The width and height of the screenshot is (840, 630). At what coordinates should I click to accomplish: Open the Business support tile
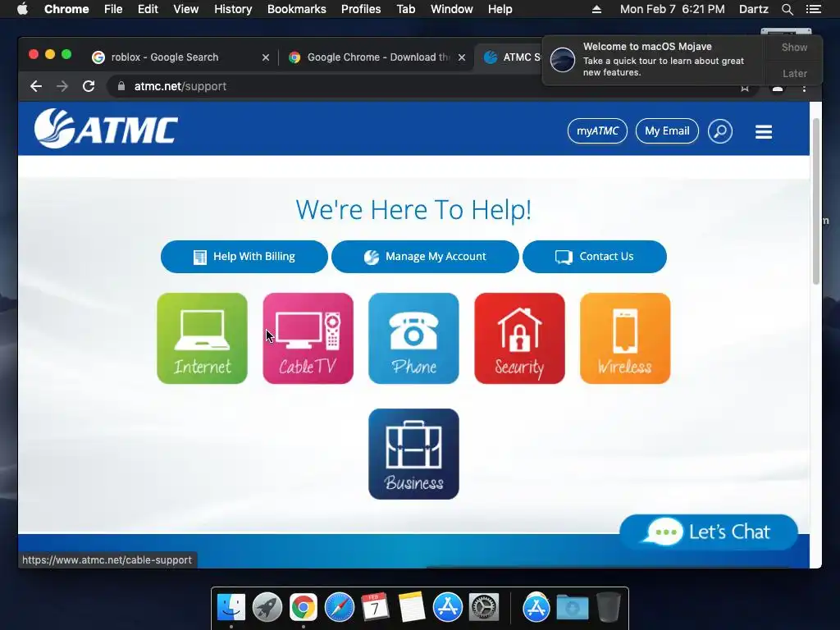coord(413,454)
